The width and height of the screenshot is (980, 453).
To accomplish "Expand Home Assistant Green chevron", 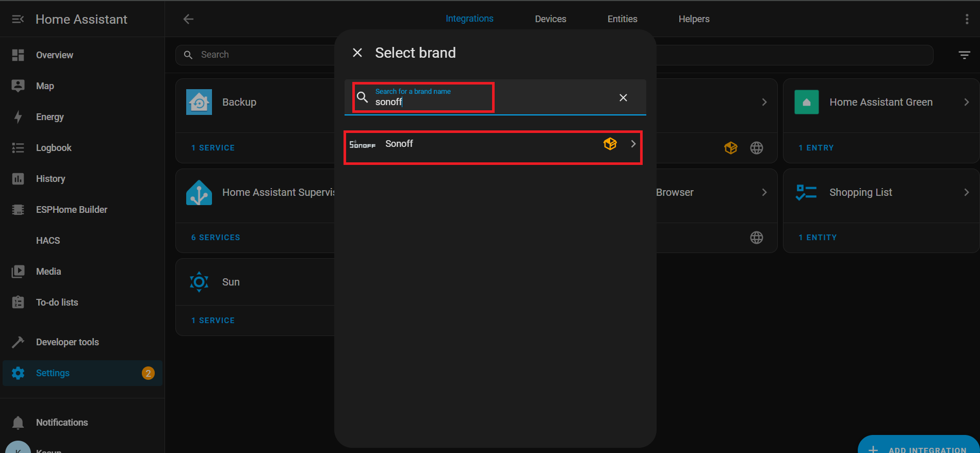I will [x=967, y=102].
